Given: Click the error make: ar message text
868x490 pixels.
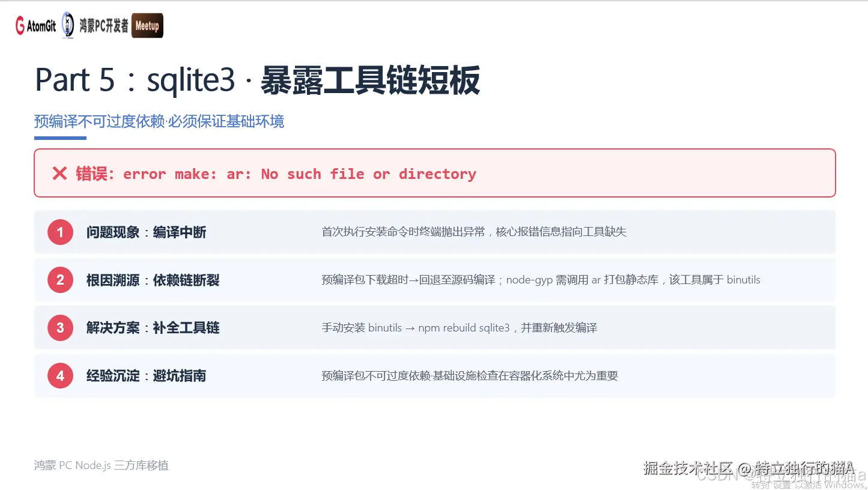Looking at the screenshot, I should pyautogui.click(x=300, y=174).
